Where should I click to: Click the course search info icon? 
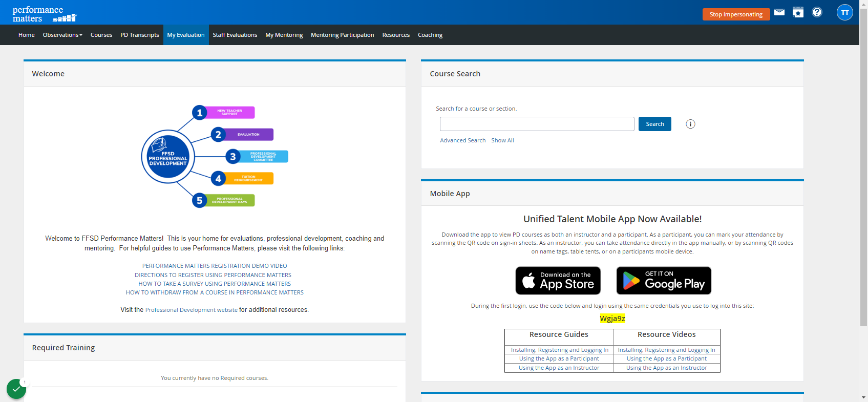click(x=690, y=124)
